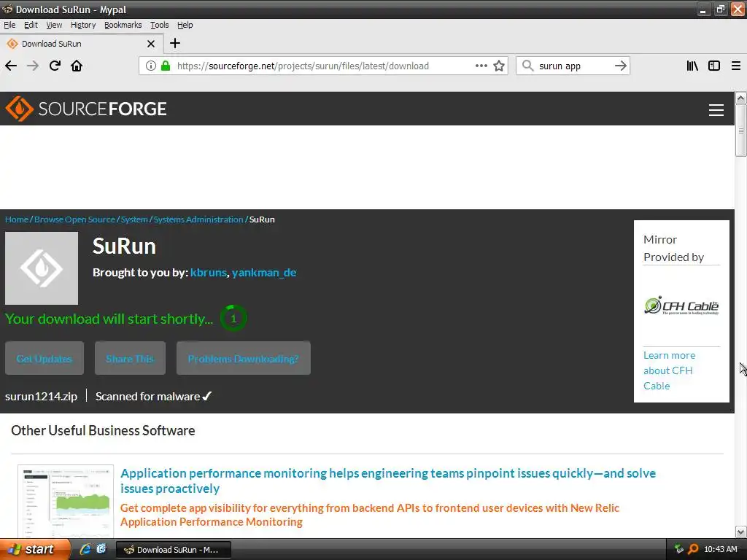The height and width of the screenshot is (560, 747).
Task: Click the Share This button
Action: pyautogui.click(x=130, y=358)
